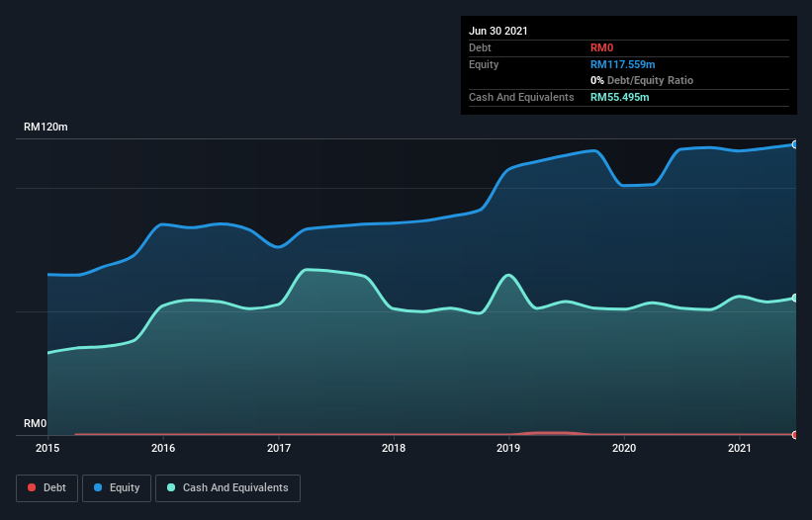Click the red RM0 debt value
The width and height of the screenshot is (812, 520).
pos(601,47)
